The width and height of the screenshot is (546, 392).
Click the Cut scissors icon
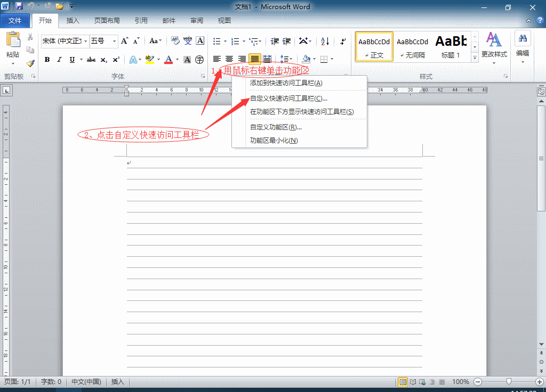[x=30, y=37]
